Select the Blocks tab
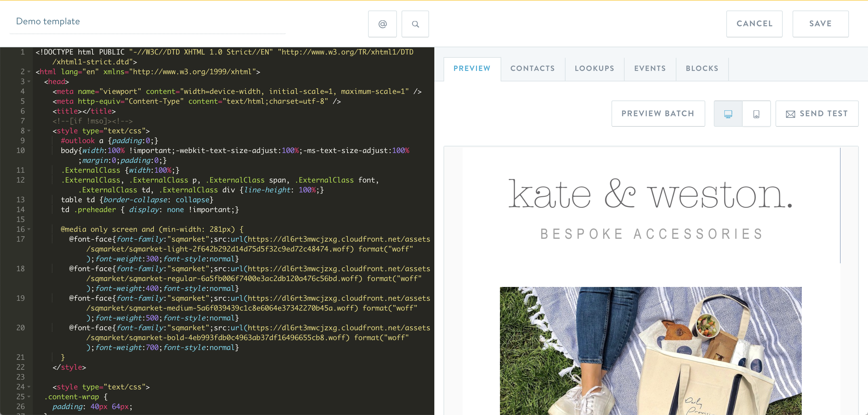Image resolution: width=868 pixels, height=415 pixels. click(x=702, y=68)
